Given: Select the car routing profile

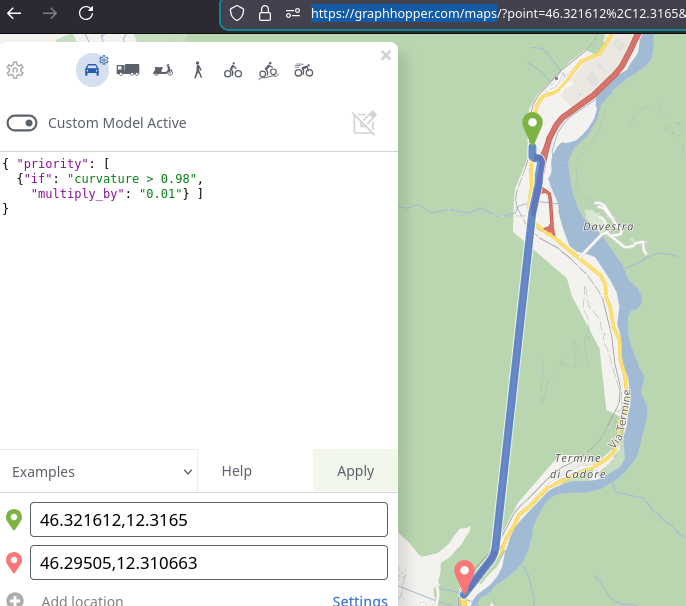Looking at the screenshot, I should click(x=92, y=70).
